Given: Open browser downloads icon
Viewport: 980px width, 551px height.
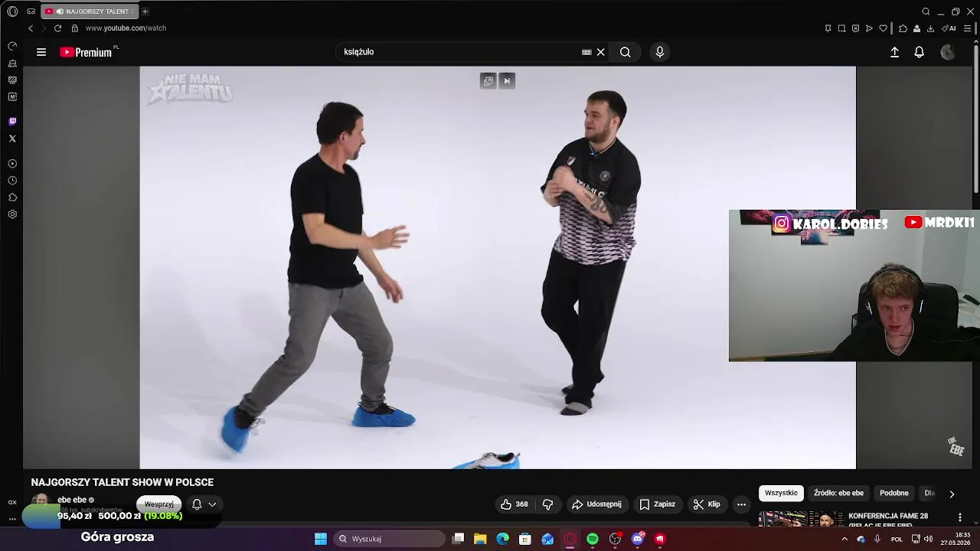Looking at the screenshot, I should pyautogui.click(x=930, y=28).
